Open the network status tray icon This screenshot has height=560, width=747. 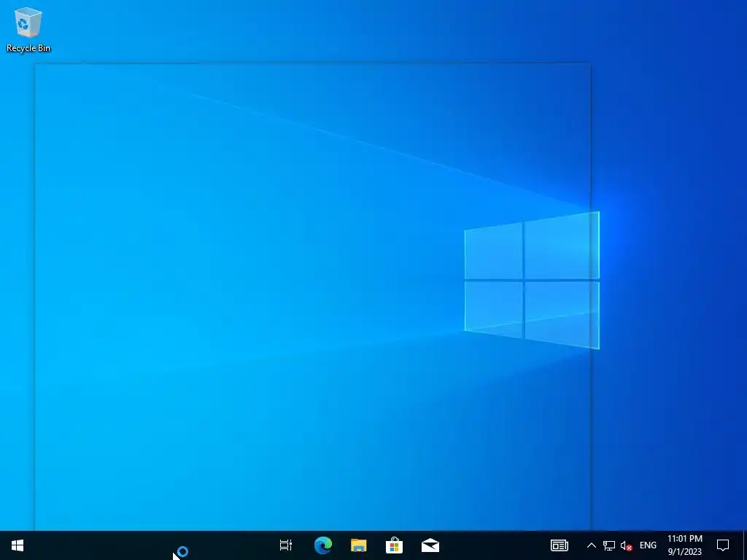point(609,545)
